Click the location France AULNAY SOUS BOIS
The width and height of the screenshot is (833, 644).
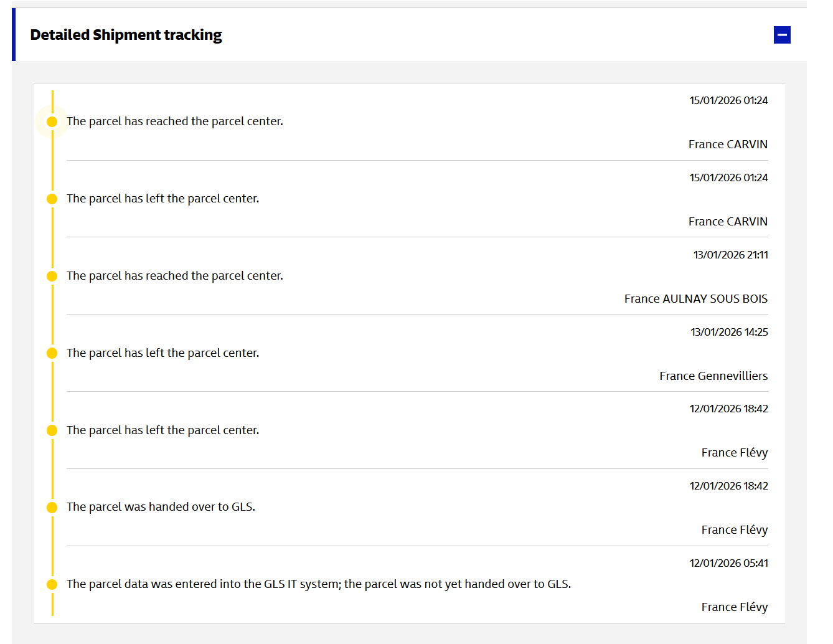(696, 299)
